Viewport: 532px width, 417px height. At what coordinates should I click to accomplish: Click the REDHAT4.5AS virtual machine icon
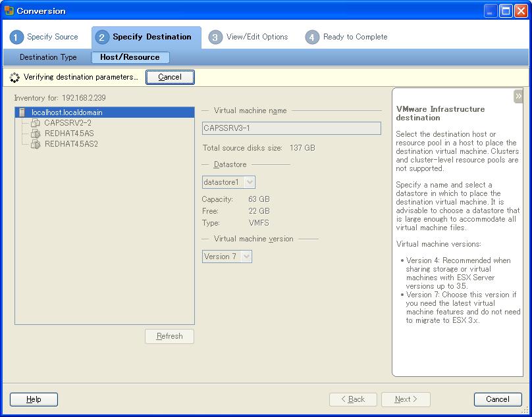click(x=36, y=134)
